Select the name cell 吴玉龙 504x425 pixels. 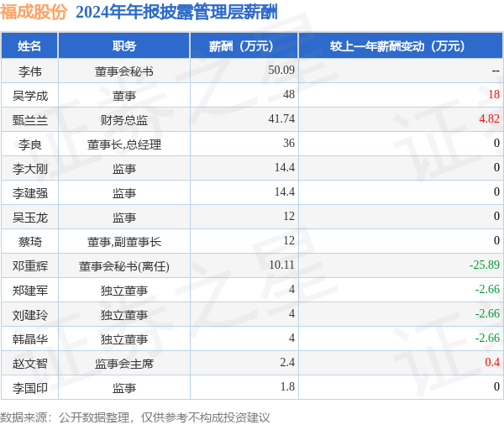click(30, 218)
